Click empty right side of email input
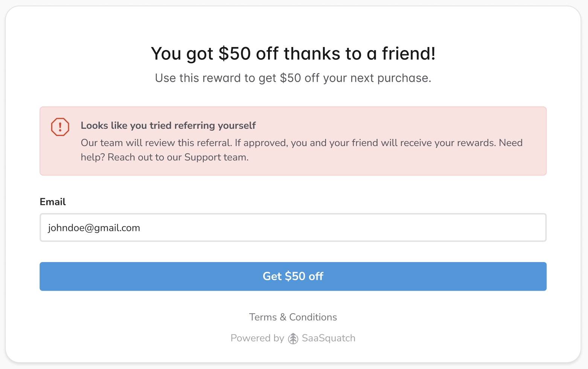588x369 pixels. pos(414,228)
